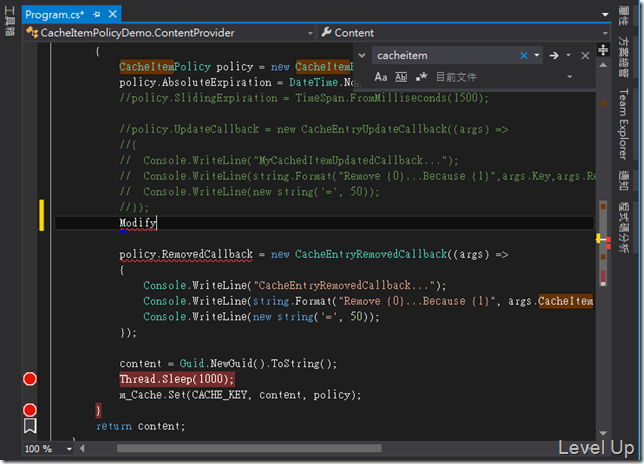644x464 pixels.
Task: Open CacheItemPolicyDemo.ContentProvider type dropdown
Action: pyautogui.click(x=310, y=33)
